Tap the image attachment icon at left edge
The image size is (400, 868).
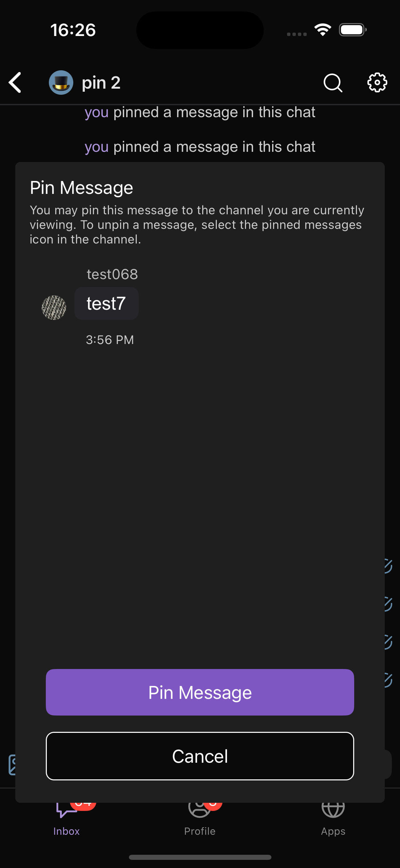tap(12, 765)
